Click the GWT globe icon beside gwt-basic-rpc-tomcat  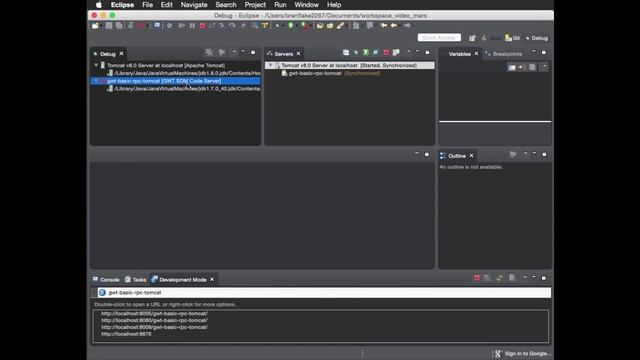102,293
